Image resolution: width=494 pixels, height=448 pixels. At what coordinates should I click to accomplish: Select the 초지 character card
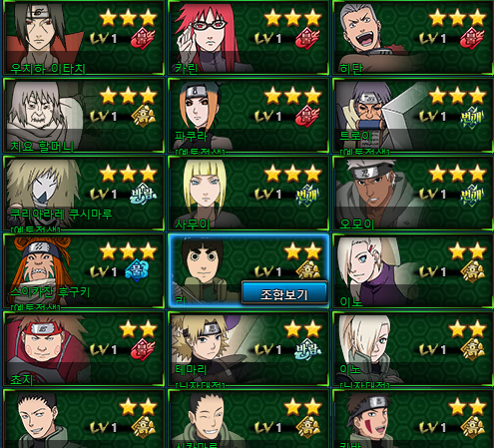click(x=84, y=349)
